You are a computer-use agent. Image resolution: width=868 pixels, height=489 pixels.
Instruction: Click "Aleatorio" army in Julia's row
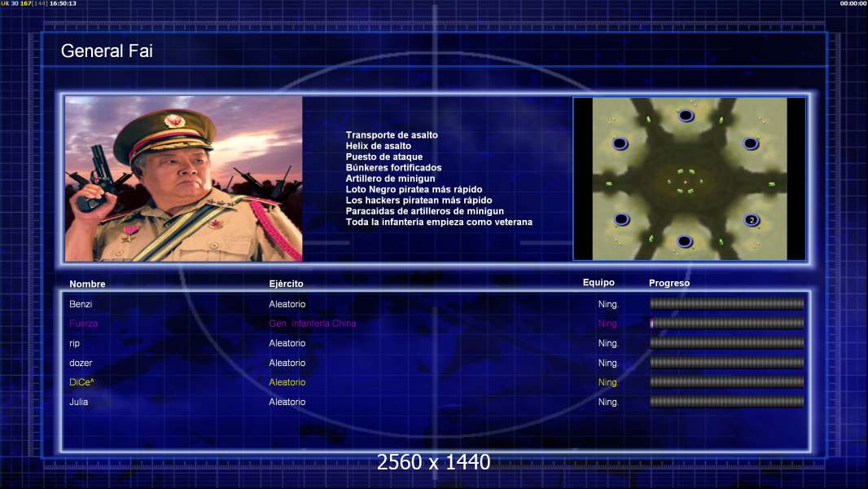[287, 402]
